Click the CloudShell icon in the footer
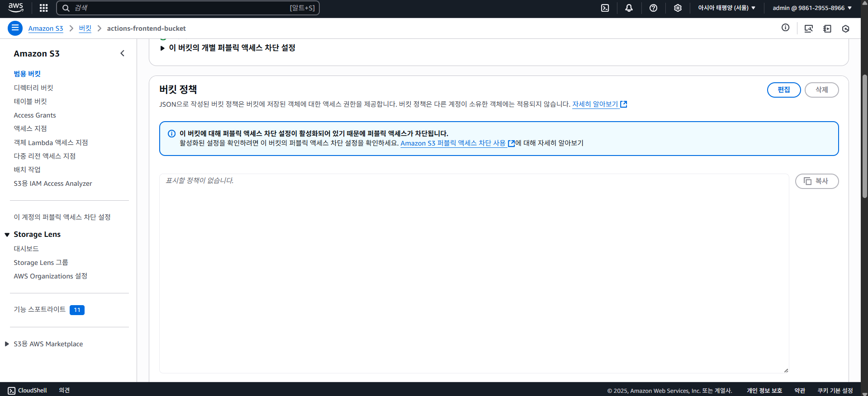 [x=12, y=391]
